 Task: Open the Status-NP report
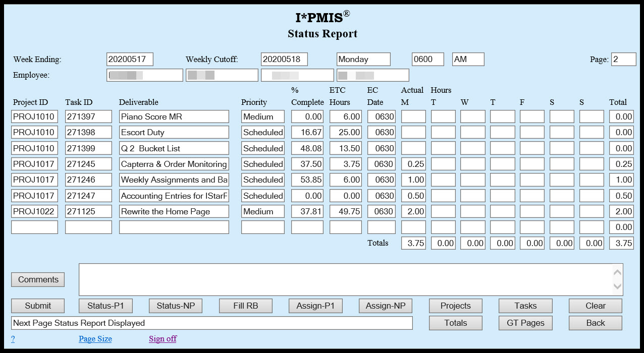click(x=175, y=306)
